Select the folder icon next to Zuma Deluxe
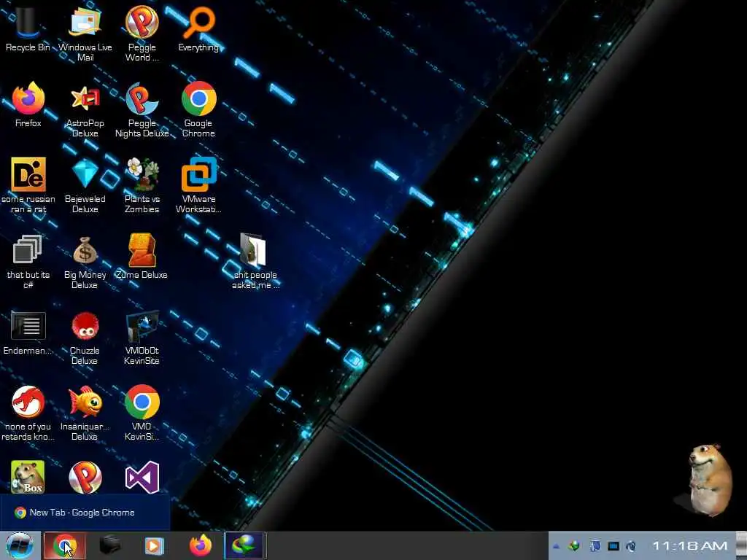747x560 pixels. 255,260
